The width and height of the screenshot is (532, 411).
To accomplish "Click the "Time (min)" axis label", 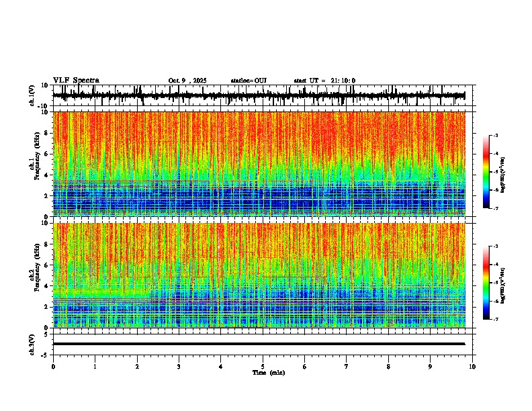I will click(269, 373).
